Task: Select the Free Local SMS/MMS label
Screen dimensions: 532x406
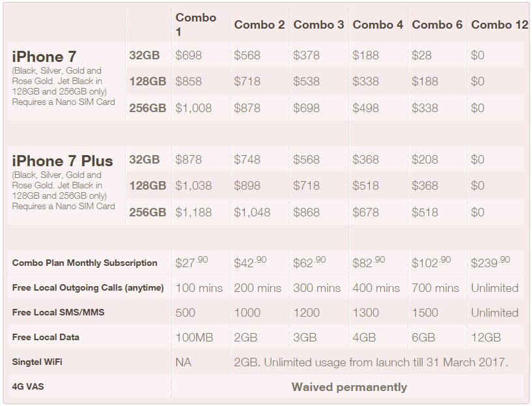Action: [59, 312]
